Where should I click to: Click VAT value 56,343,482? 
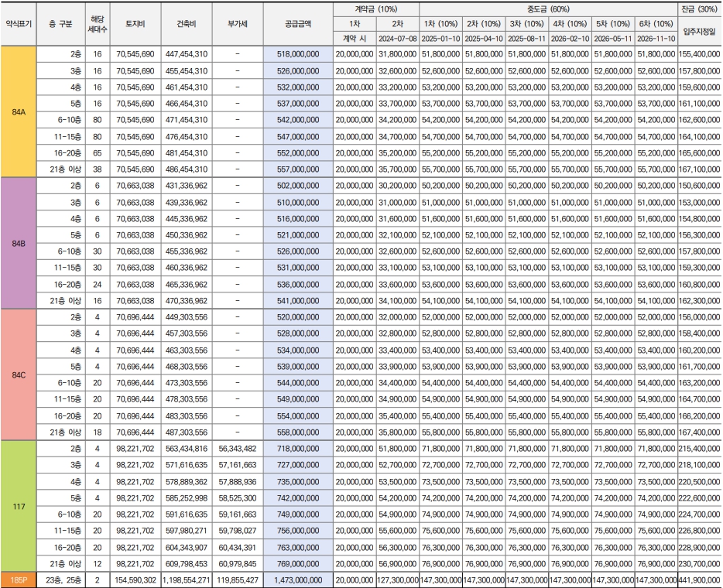pos(238,449)
